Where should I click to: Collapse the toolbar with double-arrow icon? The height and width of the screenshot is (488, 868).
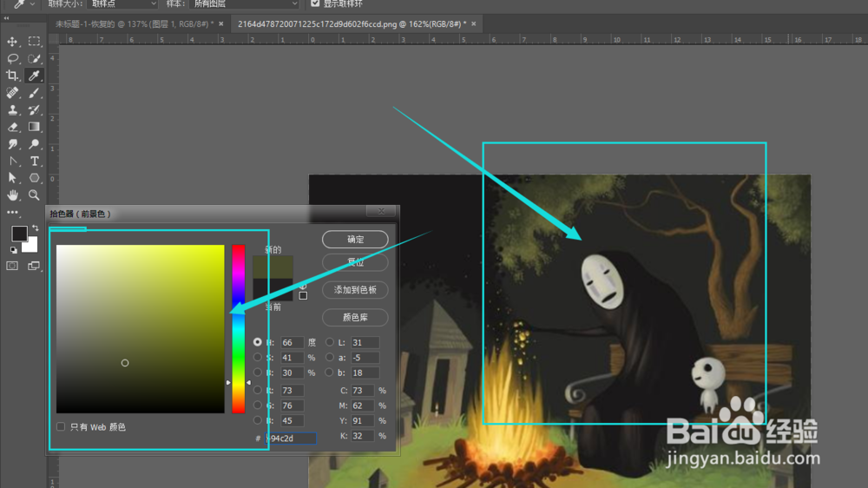coord(6,18)
